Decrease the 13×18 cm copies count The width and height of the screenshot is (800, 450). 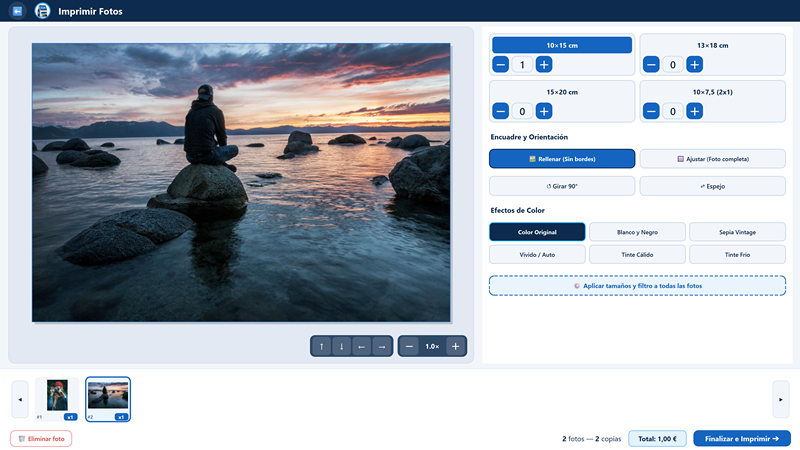click(651, 65)
